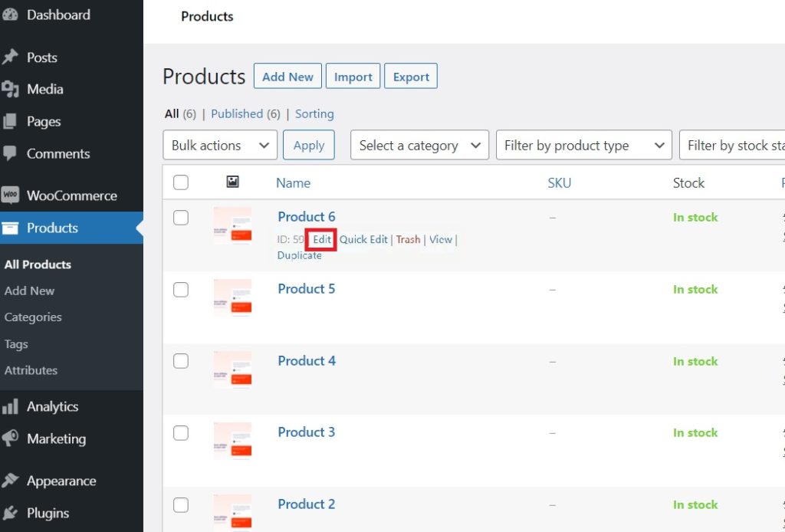This screenshot has width=785, height=532.
Task: Click Quick Edit under Product 6
Action: [363, 239]
